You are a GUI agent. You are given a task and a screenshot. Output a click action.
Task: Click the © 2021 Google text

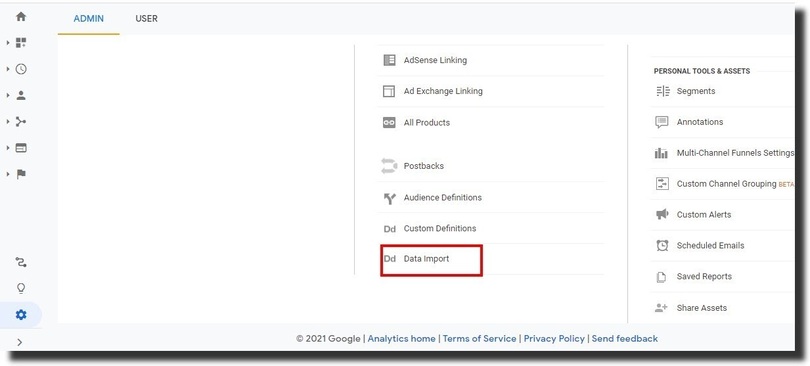(328, 339)
